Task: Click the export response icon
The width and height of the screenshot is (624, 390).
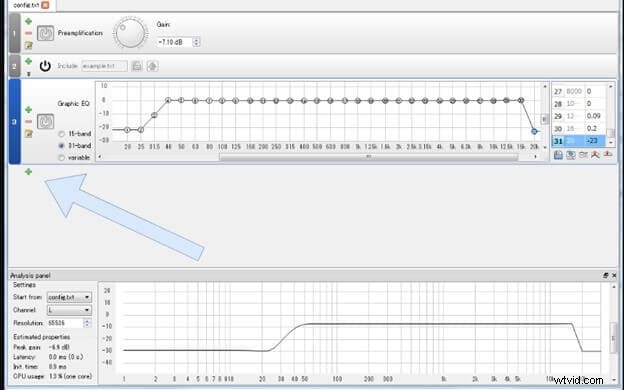Action: coord(570,155)
